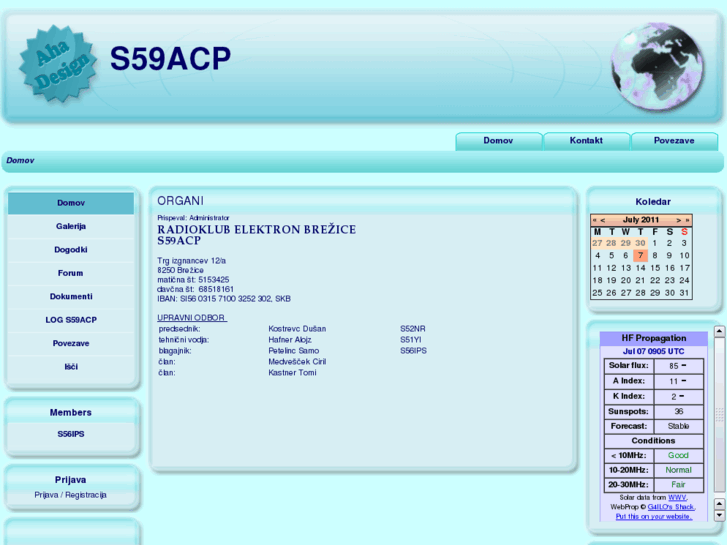Go to previous year in calendar
Image resolution: width=727 pixels, height=545 pixels.
tap(595, 220)
